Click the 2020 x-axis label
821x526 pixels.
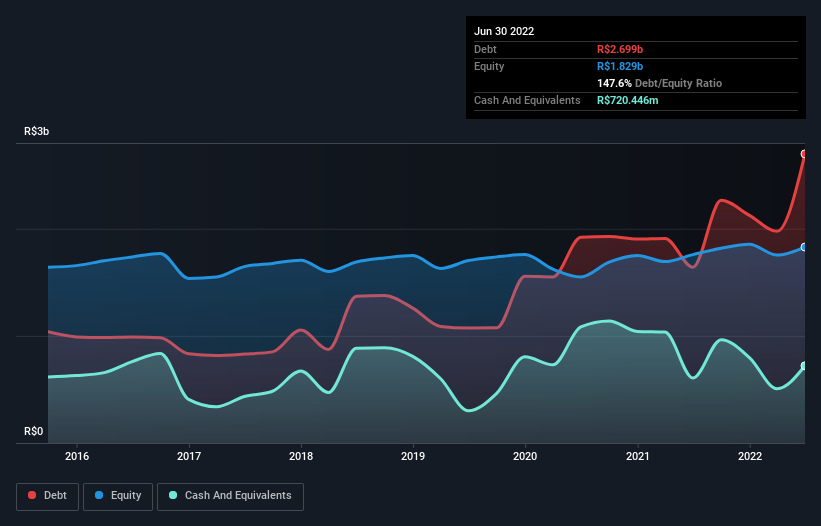[x=525, y=456]
